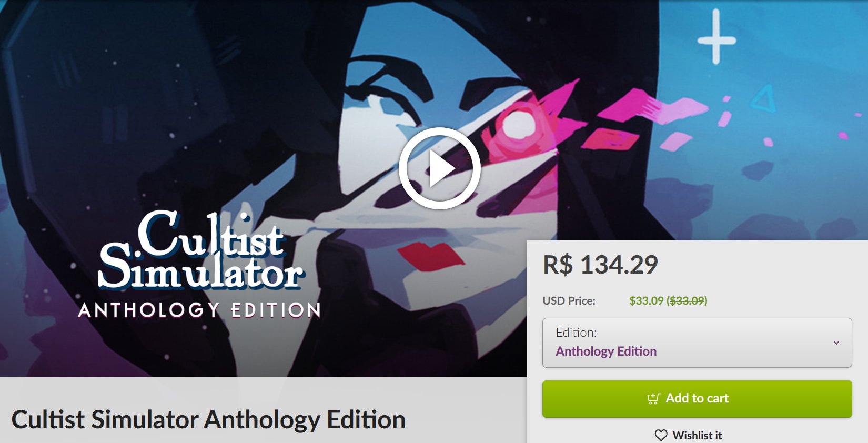Expand the Edition dropdown chevron arrow
Screen dimensions: 868x443
(836, 343)
